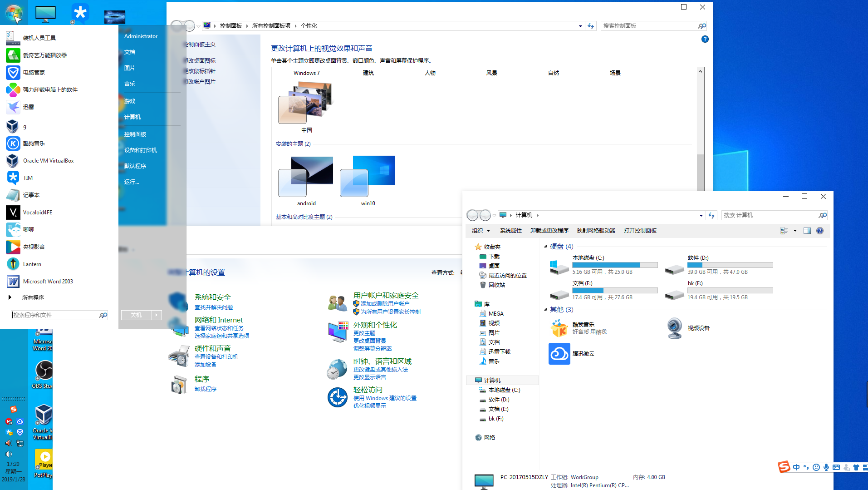Screen dimensions: 868x490
Task: Toggle the preview pane in Computer window
Action: coord(807,231)
